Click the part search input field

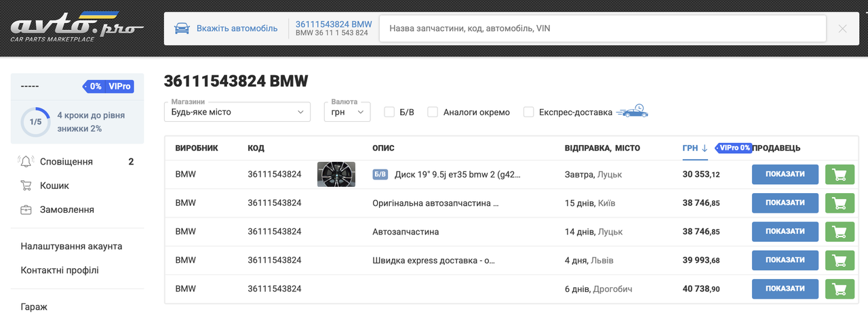point(604,28)
